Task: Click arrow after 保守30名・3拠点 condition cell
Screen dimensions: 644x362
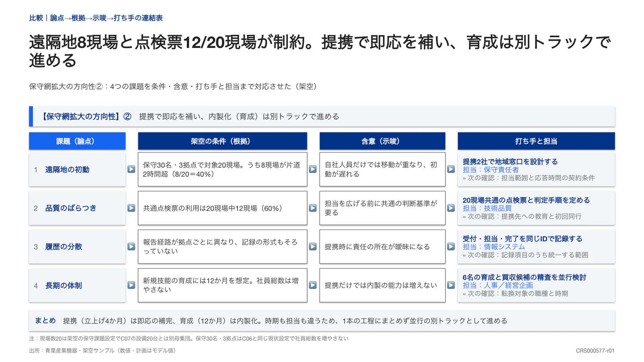Action: (x=313, y=169)
